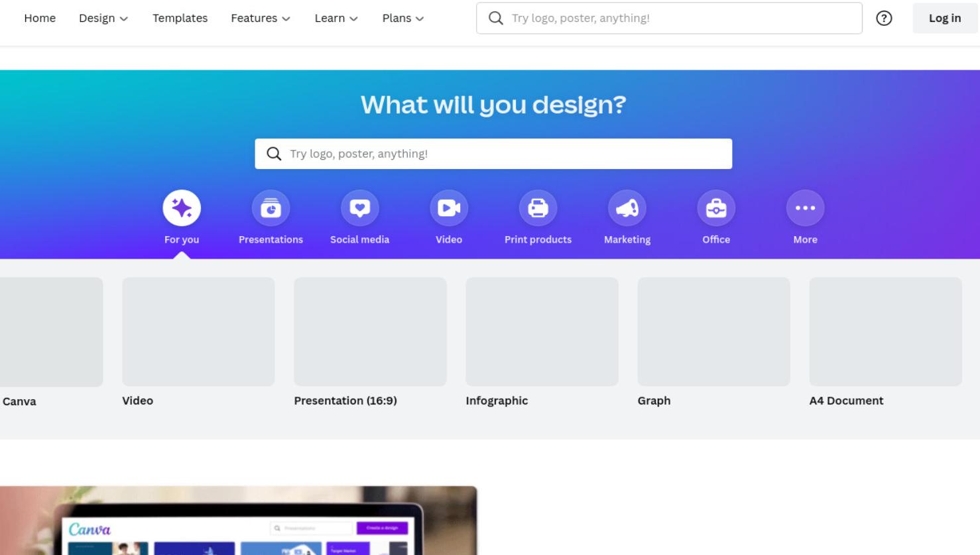Screen dimensions: 980x555
Task: Expand the Features dropdown
Action: click(261, 19)
